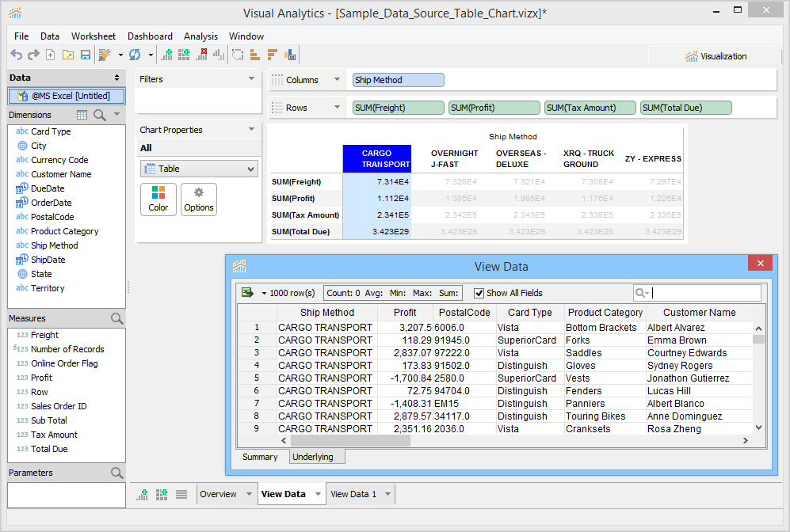
Task: Click the Delete Worksheet icon with red X
Action: [x=201, y=55]
